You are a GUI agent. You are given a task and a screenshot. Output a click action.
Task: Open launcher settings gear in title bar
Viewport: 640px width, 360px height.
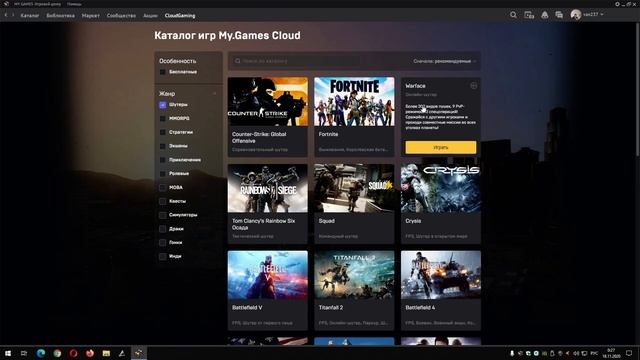(x=617, y=4)
